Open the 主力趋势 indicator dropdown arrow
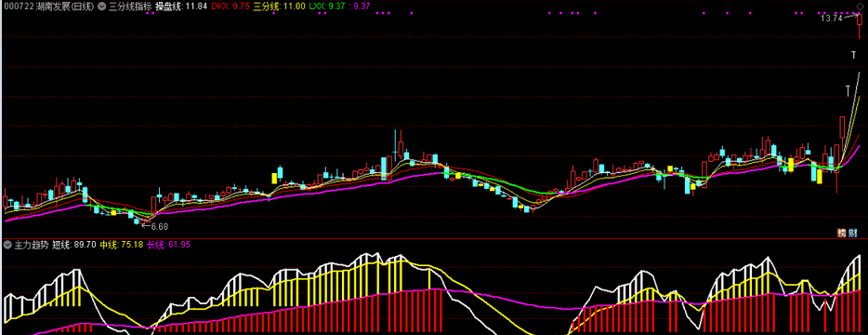Image resolution: width=868 pixels, height=335 pixels. coord(7,244)
